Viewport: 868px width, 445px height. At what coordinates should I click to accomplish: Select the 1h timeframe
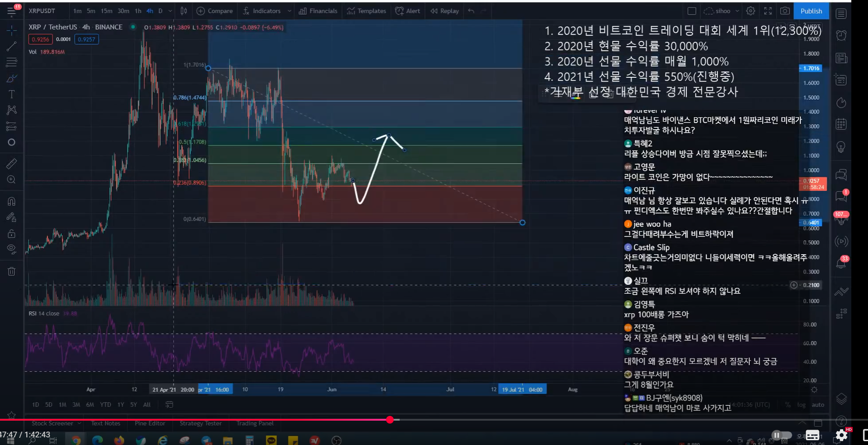point(138,11)
